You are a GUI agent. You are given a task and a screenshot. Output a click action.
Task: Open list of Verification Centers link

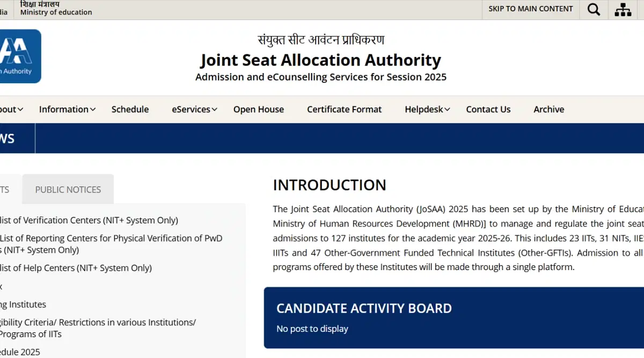pos(89,220)
